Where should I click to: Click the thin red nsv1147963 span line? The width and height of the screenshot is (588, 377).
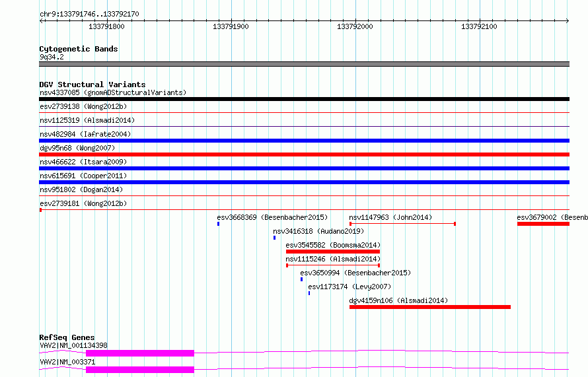click(x=403, y=224)
